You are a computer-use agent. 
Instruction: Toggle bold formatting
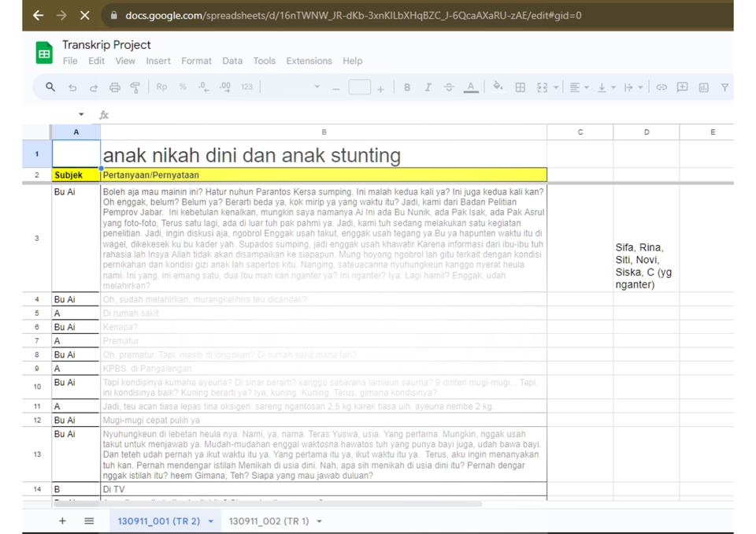[x=407, y=87]
